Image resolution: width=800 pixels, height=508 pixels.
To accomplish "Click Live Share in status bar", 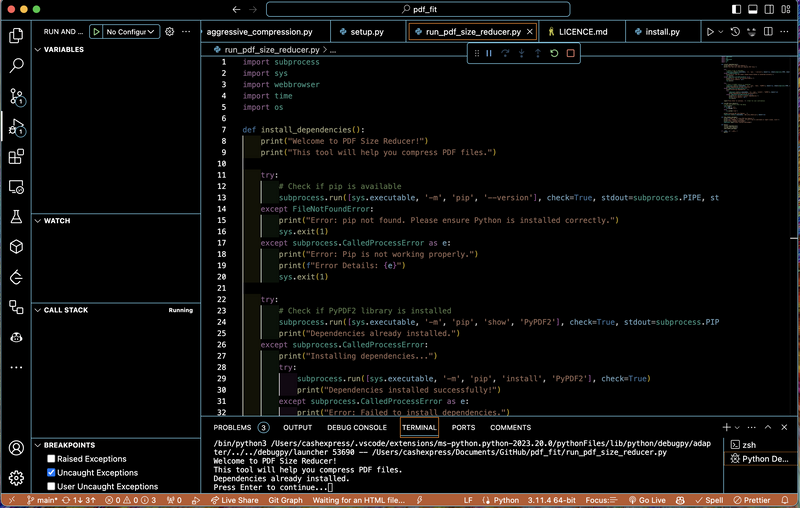I will pos(235,500).
